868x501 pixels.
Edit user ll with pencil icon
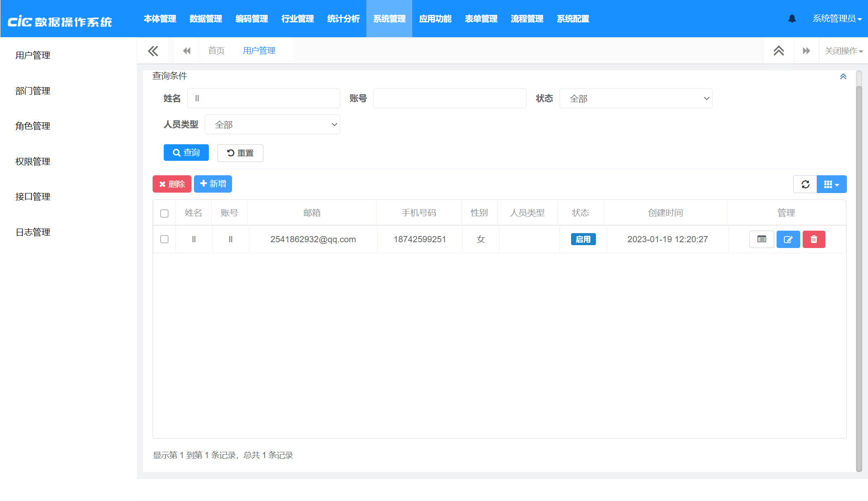[788, 239]
